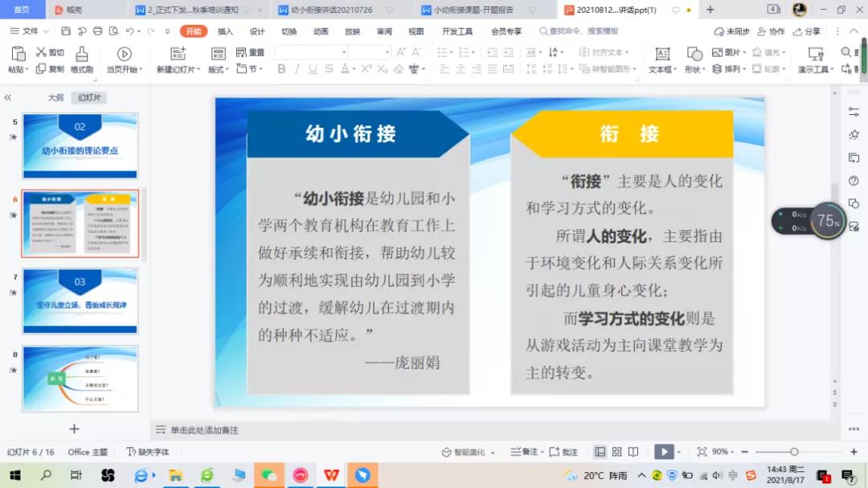Open the font size combo box
Image resolution: width=868 pixels, height=488 pixels.
coord(369,52)
